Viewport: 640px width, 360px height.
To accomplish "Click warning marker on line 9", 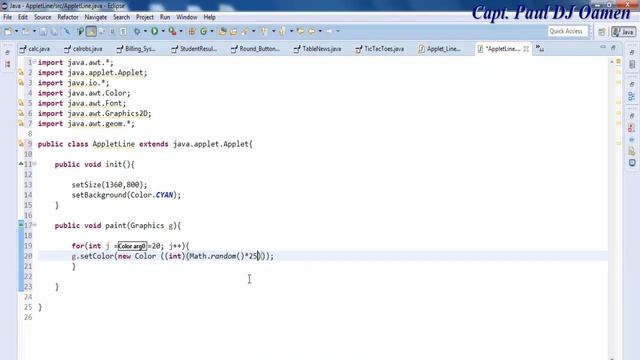I will click(21, 144).
